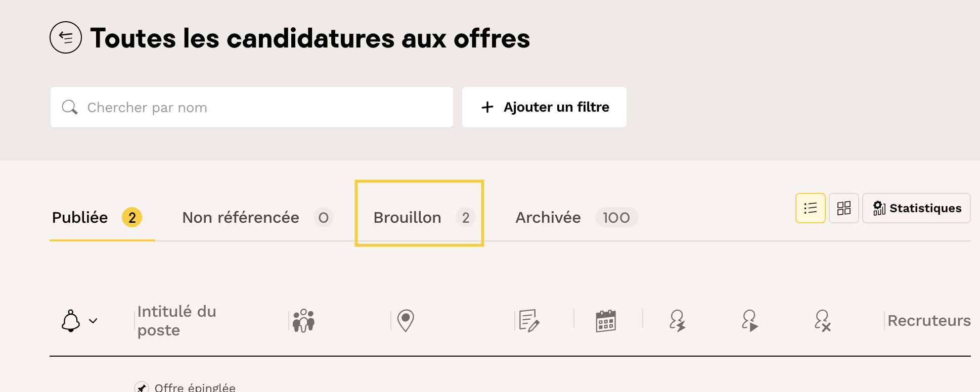Viewport: 980px width, 392px height.
Task: Click the notes pencil column icon
Action: [529, 320]
